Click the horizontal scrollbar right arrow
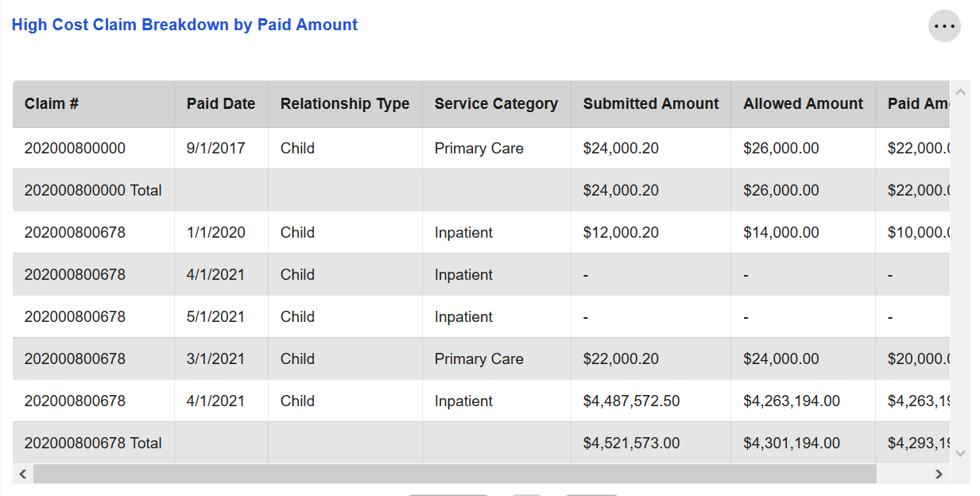This screenshot has height=496, width=980. (x=939, y=474)
